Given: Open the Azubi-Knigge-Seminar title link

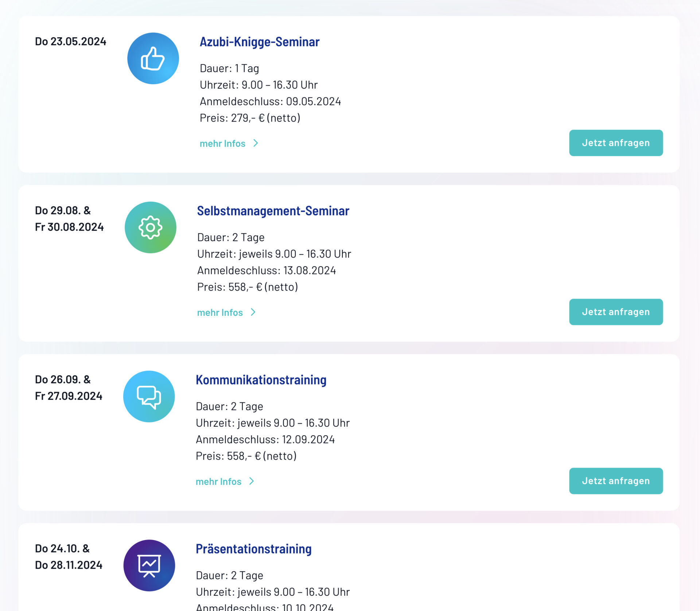Looking at the screenshot, I should 259,42.
